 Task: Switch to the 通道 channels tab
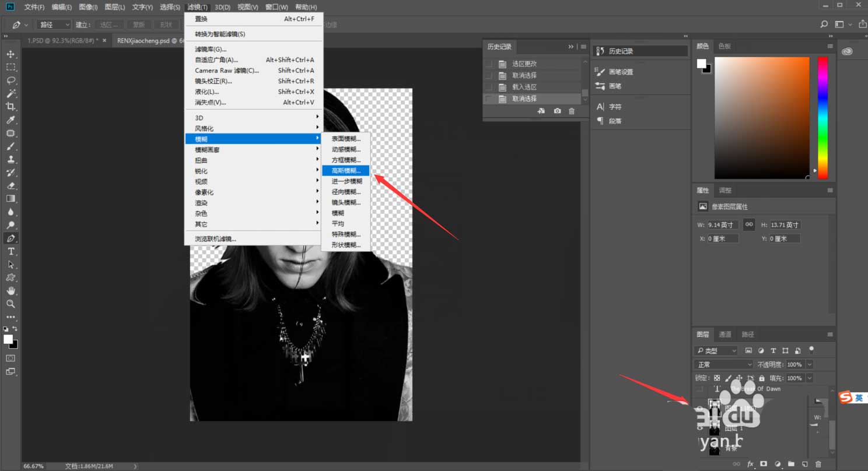725,335
